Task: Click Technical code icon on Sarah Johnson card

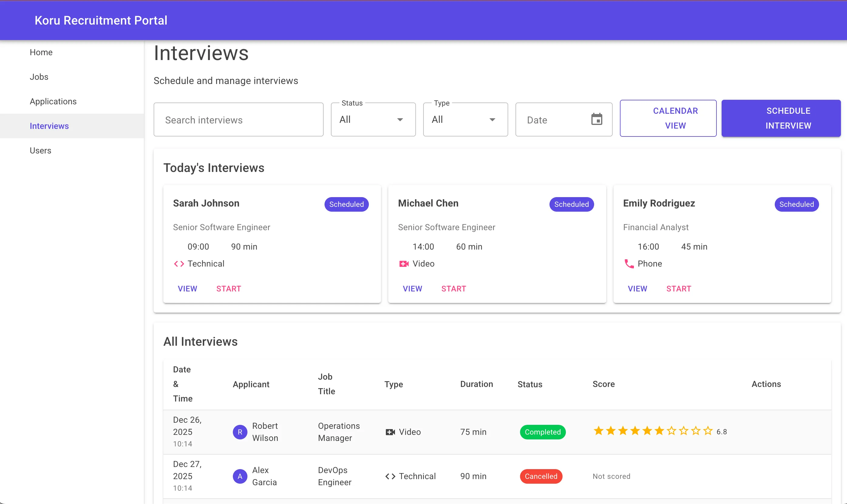Action: 179,264
